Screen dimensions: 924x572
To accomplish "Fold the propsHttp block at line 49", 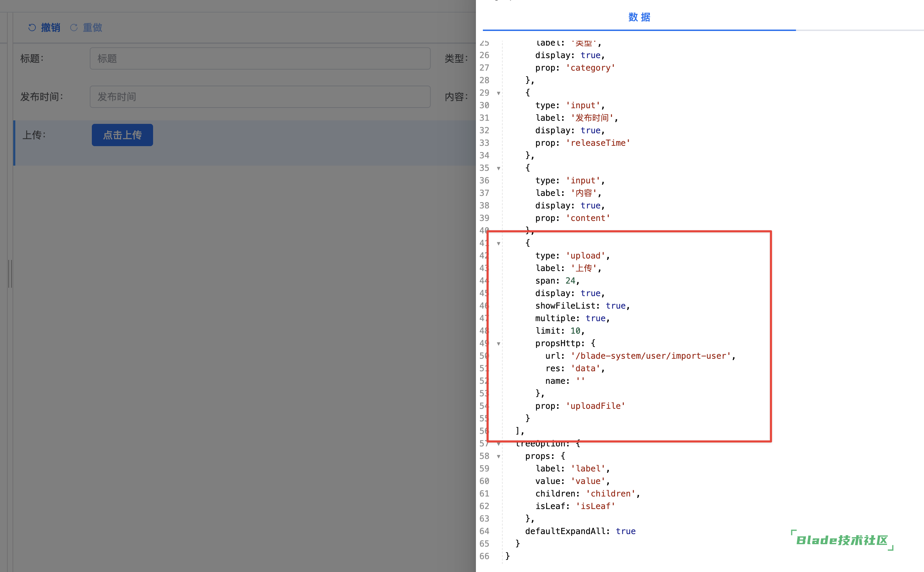I will 499,344.
